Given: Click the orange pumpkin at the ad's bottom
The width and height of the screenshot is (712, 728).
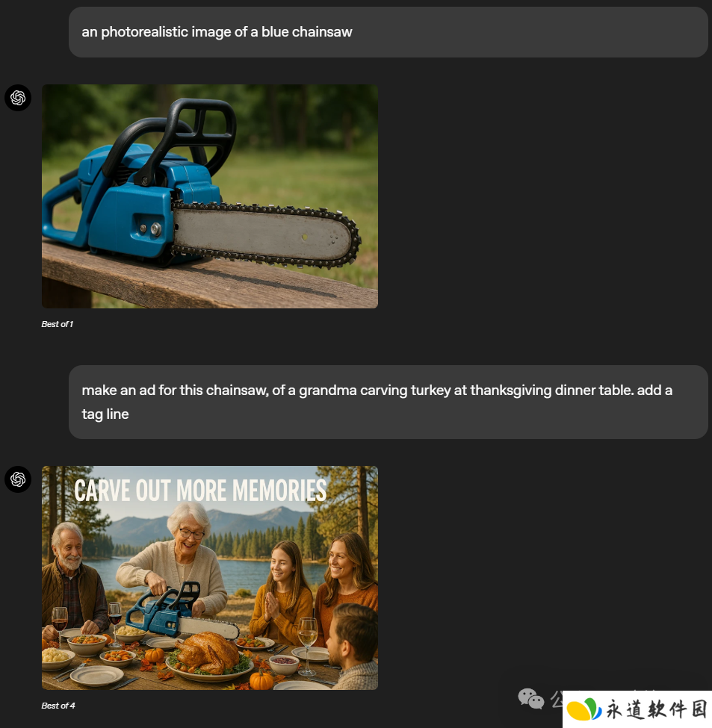Looking at the screenshot, I should pos(261,681).
